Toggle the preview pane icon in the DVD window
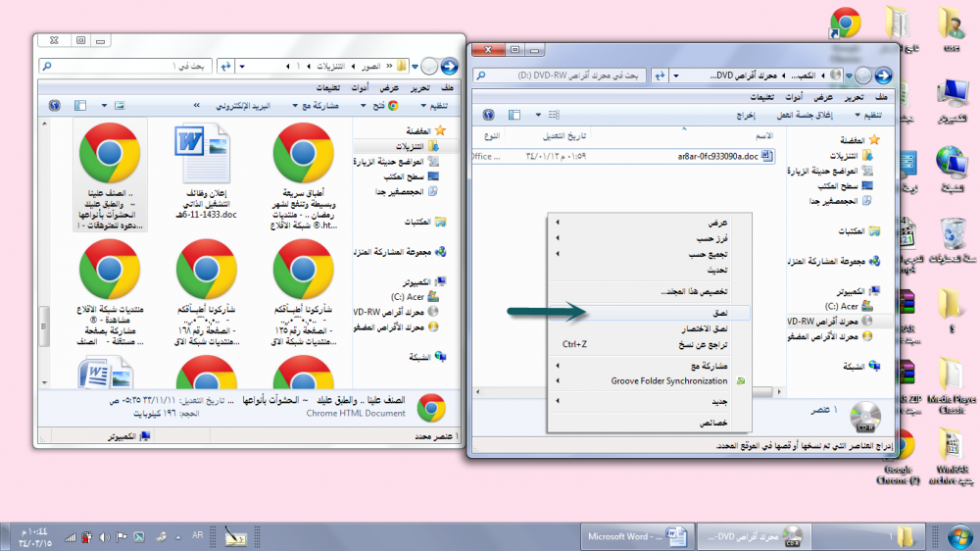 [513, 115]
